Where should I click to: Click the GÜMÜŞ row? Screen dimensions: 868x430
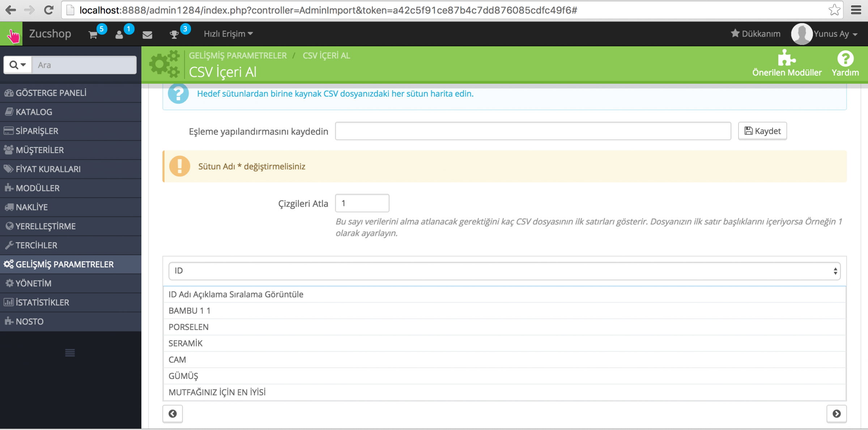(x=505, y=376)
